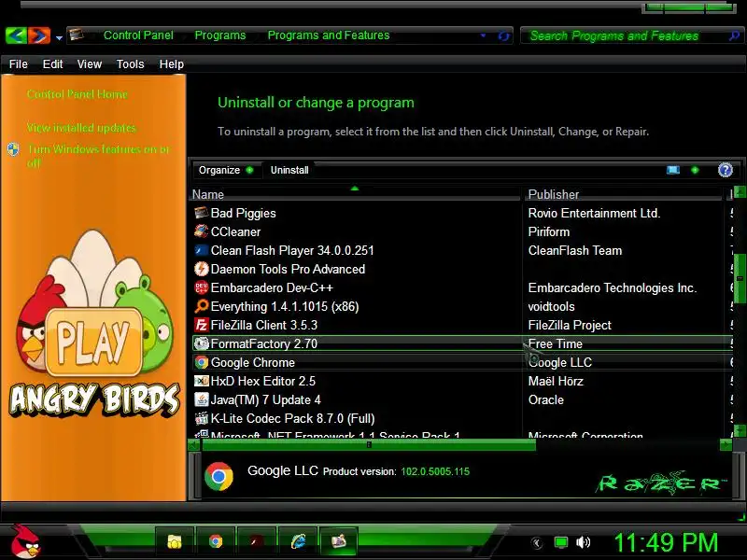
Task: Click the vertical scrollbar down arrow
Action: click(x=740, y=430)
